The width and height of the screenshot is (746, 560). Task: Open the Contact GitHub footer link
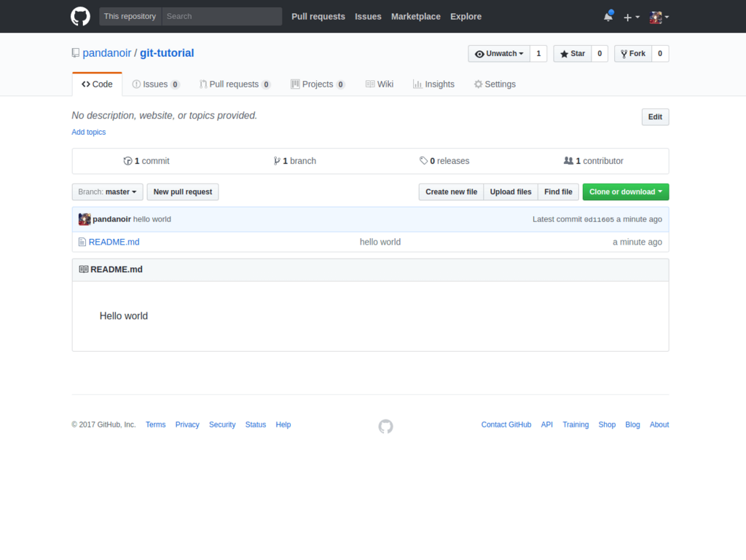click(x=506, y=425)
